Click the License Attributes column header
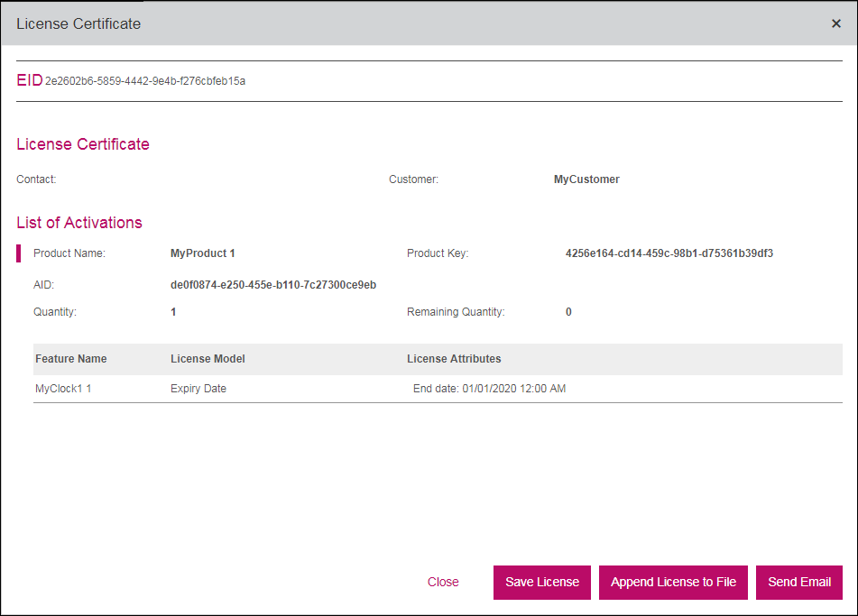Screen dimensions: 858x616 coord(454,359)
